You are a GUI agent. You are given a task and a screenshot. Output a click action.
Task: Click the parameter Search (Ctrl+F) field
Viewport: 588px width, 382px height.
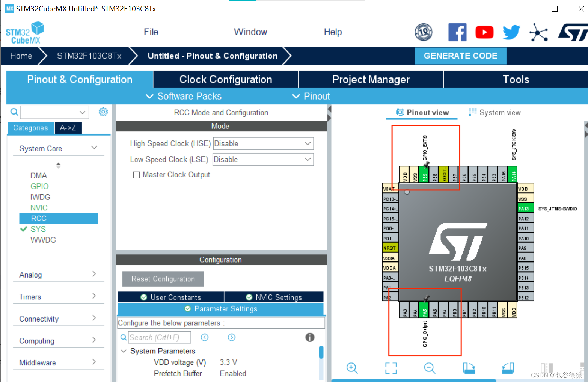click(160, 337)
